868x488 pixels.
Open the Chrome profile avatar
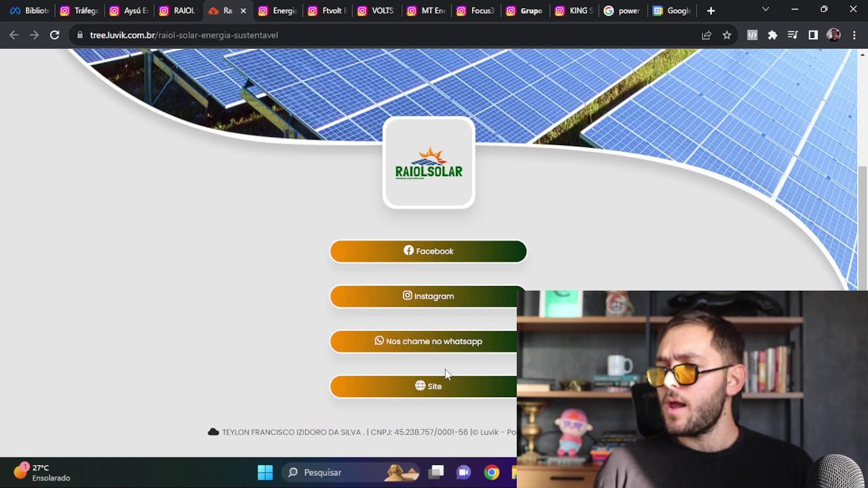coord(833,35)
